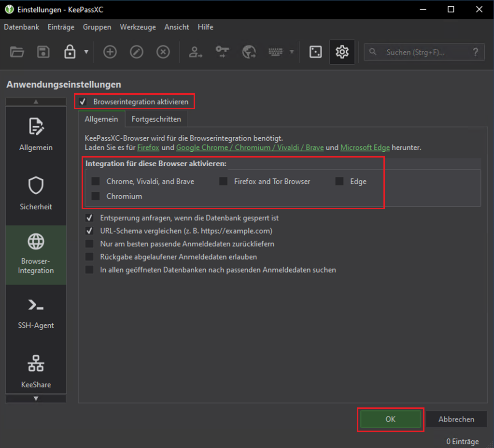Maximize the KeePassXC window

pyautogui.click(x=451, y=10)
